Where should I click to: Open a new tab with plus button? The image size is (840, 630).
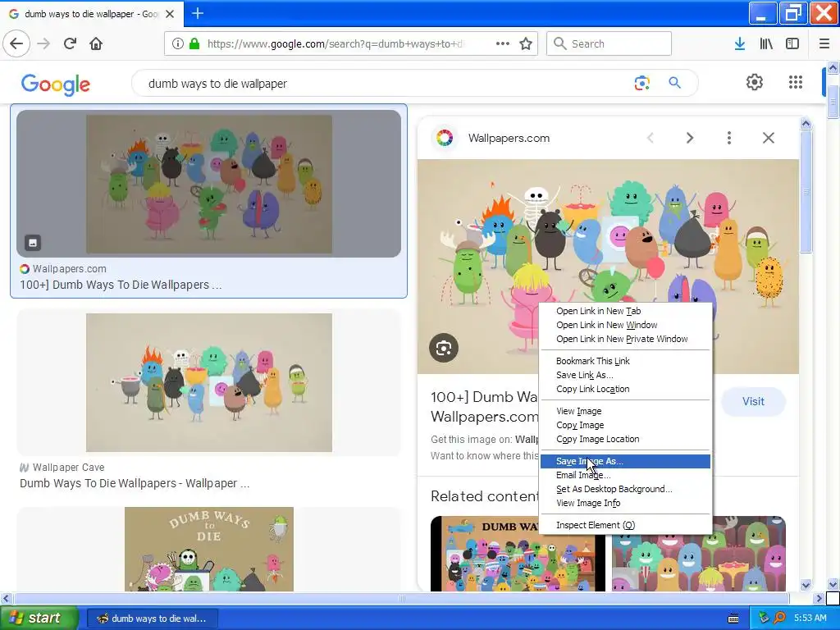point(198,13)
